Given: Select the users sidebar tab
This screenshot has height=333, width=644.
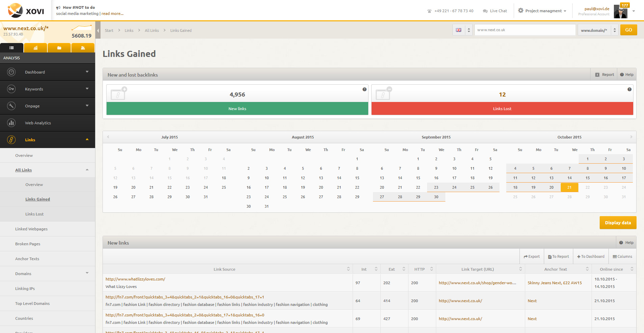Looking at the screenshot, I should (x=83, y=48).
